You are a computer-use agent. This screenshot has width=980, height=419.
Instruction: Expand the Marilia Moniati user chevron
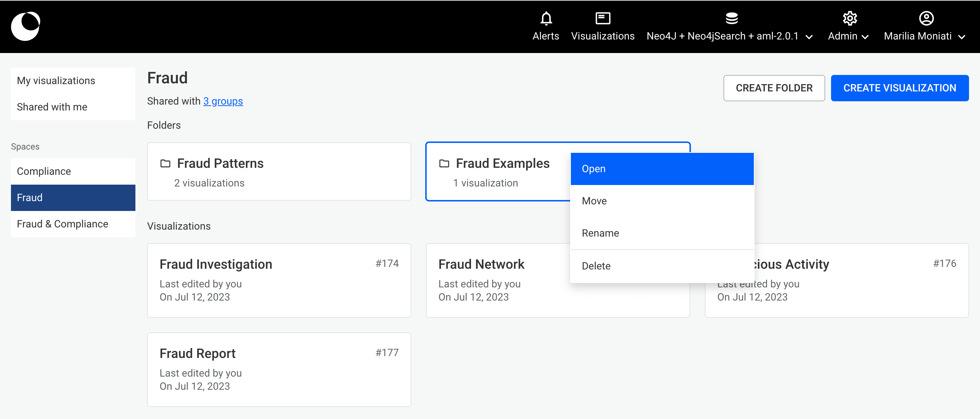click(x=962, y=37)
